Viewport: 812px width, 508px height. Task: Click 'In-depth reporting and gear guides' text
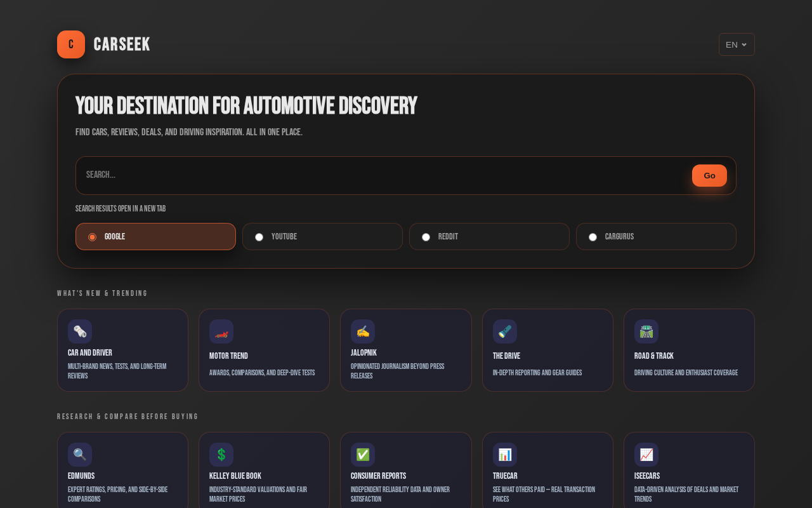click(x=537, y=373)
